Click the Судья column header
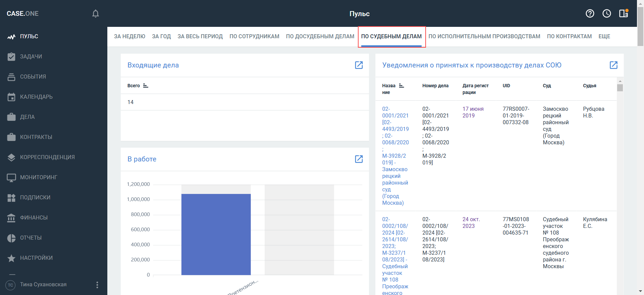Image resolution: width=644 pixels, height=295 pixels. (590, 86)
